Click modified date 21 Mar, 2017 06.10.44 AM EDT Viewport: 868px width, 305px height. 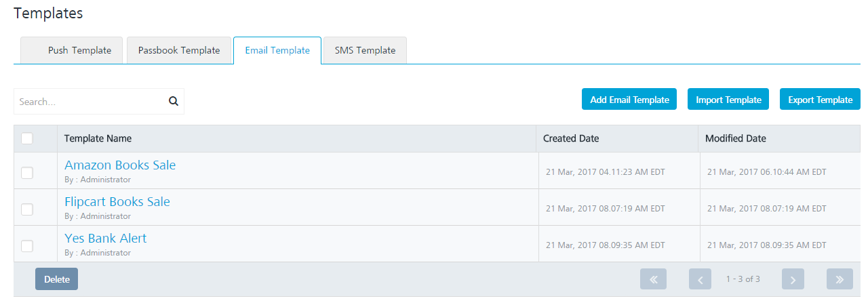point(767,172)
